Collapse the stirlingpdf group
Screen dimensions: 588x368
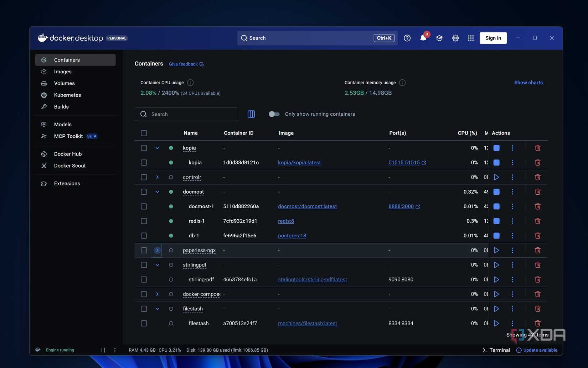[157, 265]
